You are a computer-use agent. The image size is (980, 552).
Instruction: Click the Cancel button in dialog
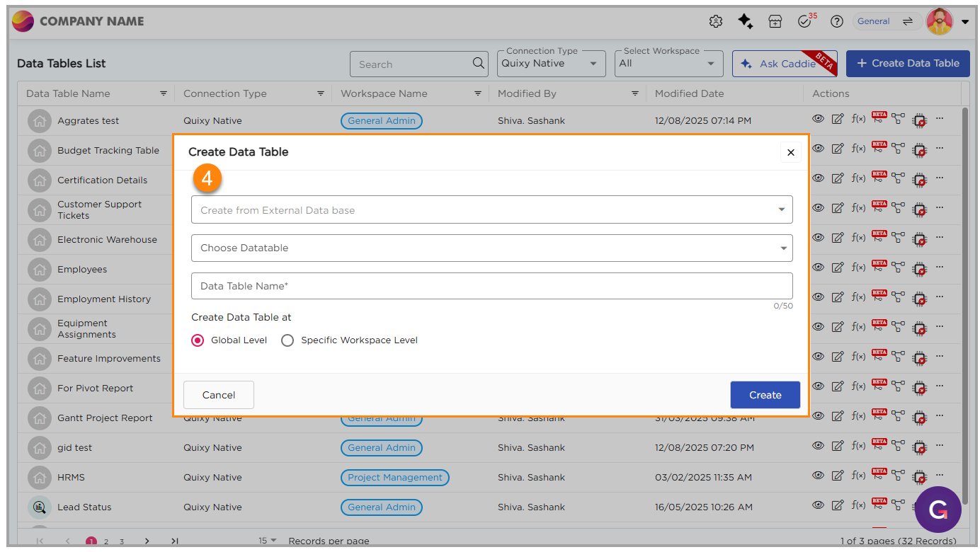pyautogui.click(x=218, y=395)
